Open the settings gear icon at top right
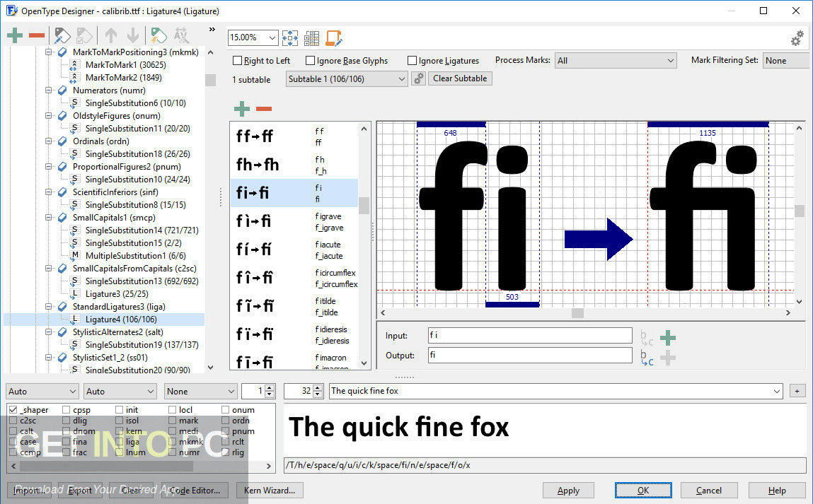 click(797, 37)
